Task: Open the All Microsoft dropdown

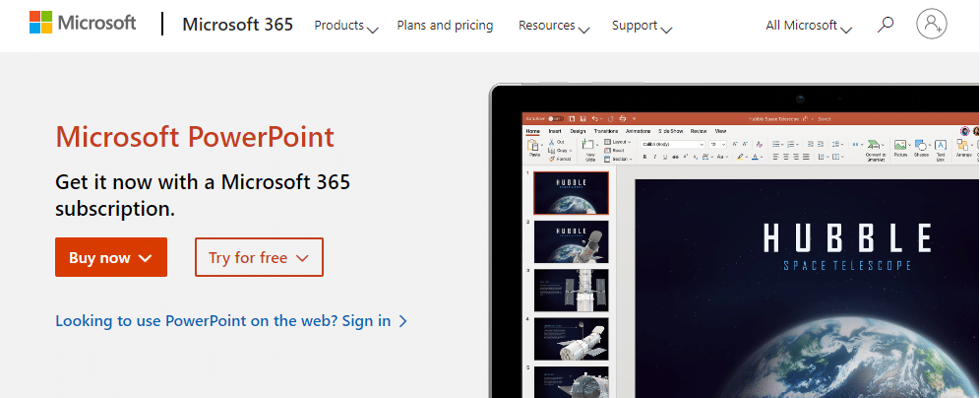Action: [x=809, y=26]
